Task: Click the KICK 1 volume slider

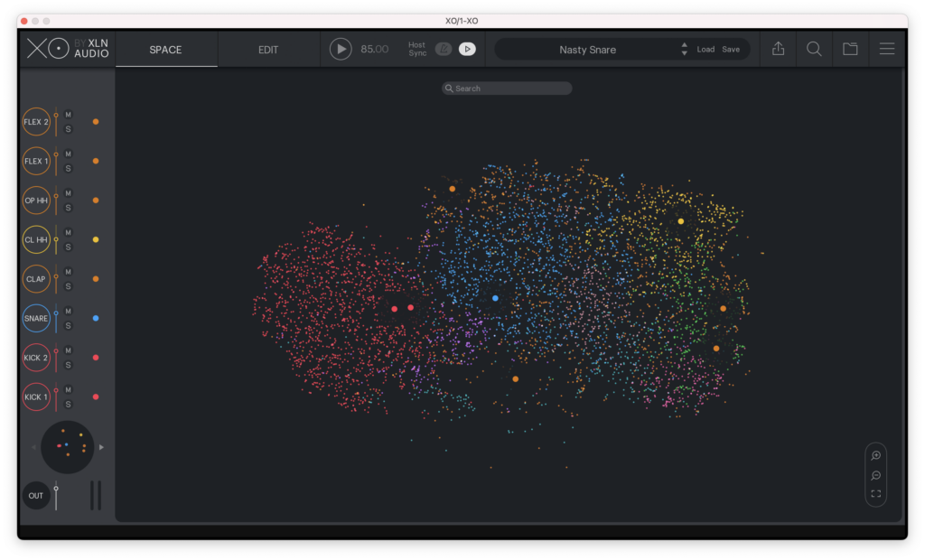Action: point(56,397)
